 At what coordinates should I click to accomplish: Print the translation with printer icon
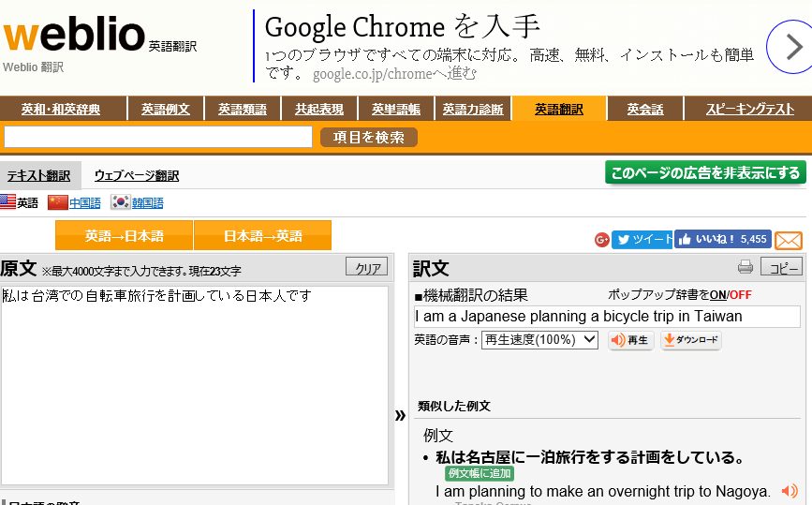tap(746, 267)
